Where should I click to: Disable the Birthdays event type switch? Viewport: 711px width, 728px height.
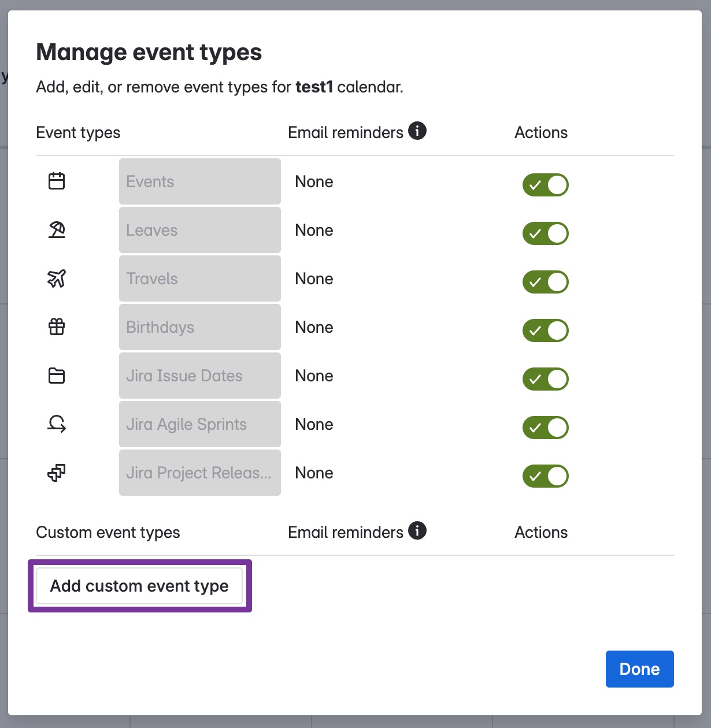coord(546,330)
